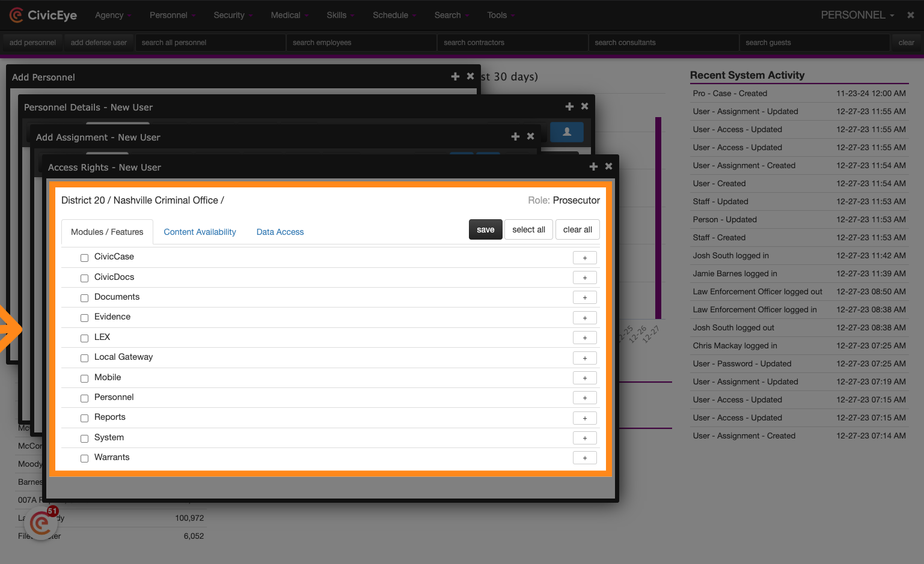Check the Warrants module checkbox
This screenshot has height=564, width=924.
84,458
